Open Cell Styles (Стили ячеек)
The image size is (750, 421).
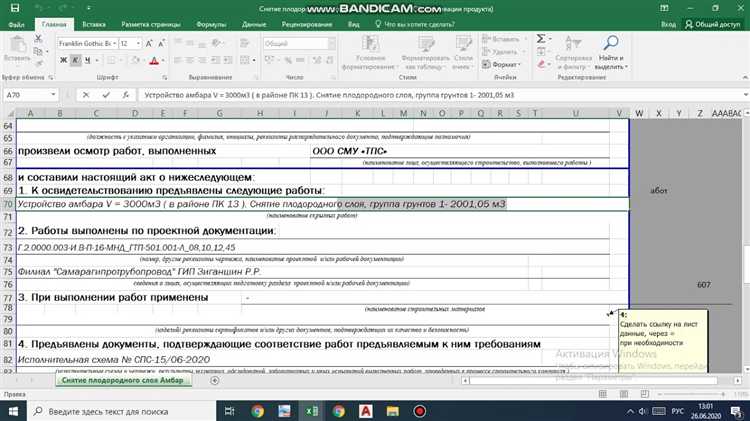click(x=463, y=52)
